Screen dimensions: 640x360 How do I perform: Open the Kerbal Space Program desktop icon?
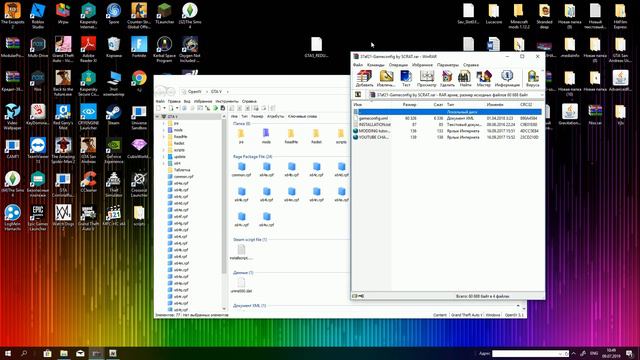(x=164, y=49)
